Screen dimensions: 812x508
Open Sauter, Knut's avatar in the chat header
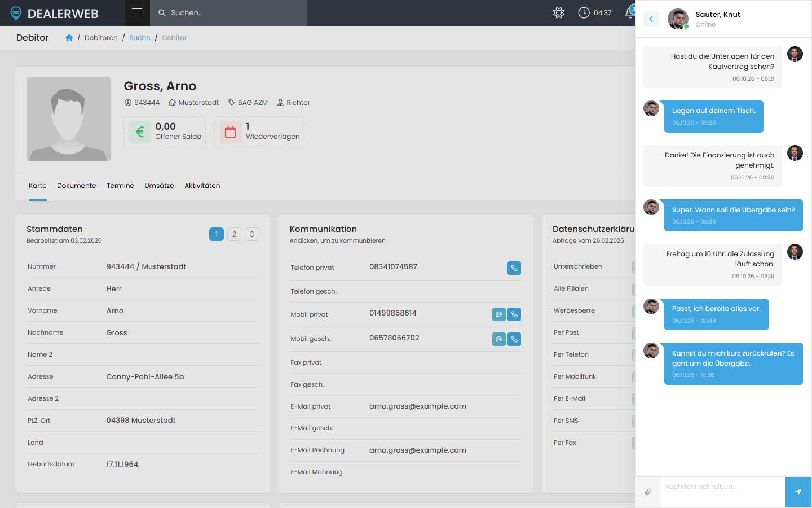point(678,19)
